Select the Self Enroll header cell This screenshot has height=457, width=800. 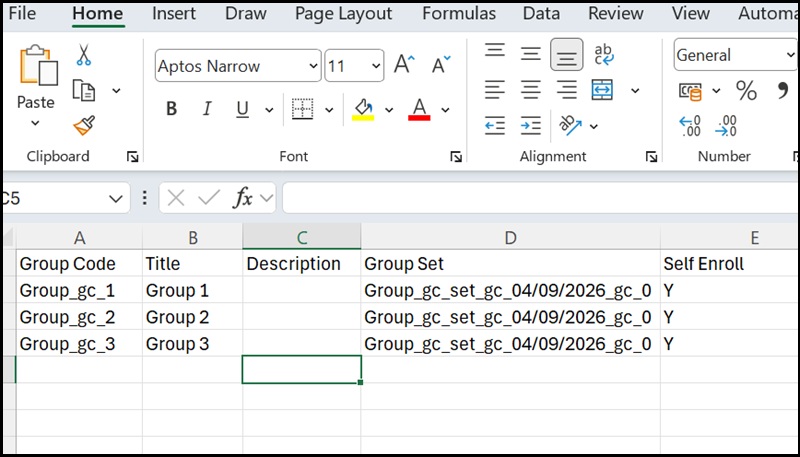[x=730, y=264]
